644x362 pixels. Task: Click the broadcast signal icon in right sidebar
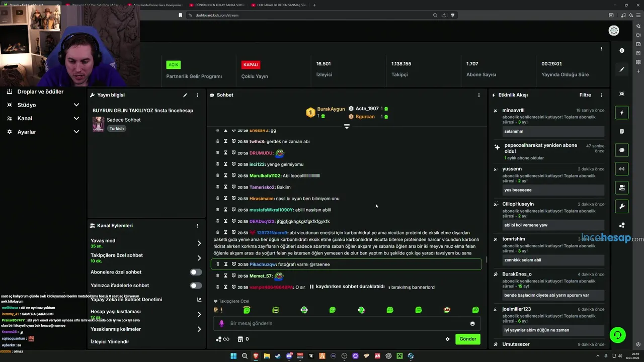pos(622,169)
